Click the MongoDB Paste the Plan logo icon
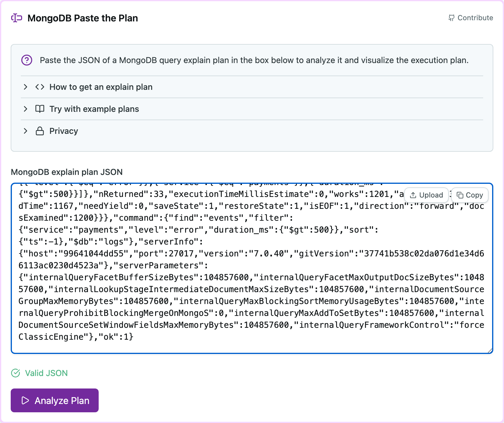 coord(17,18)
